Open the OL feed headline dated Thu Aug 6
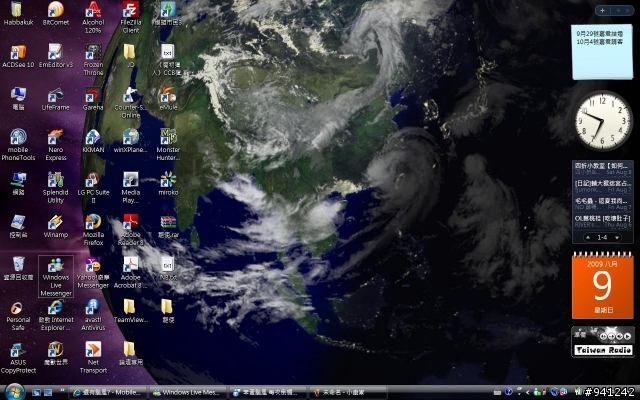 (602, 222)
